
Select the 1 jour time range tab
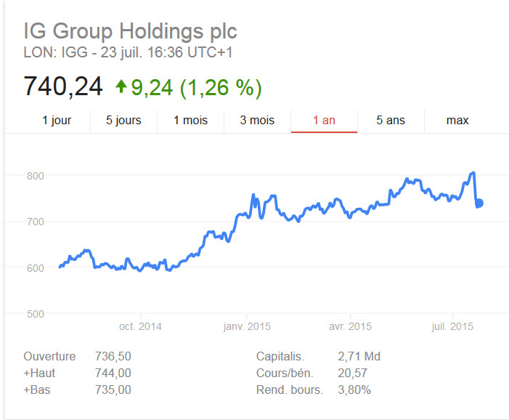[57, 120]
